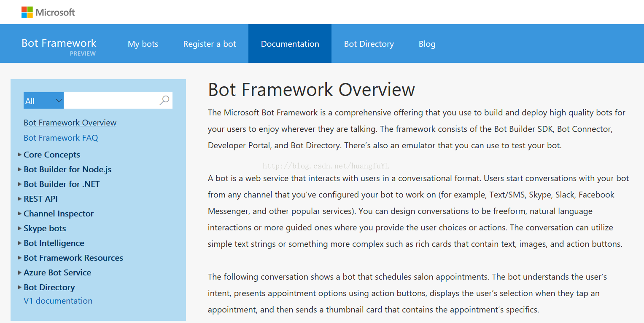This screenshot has width=644, height=323.
Task: Open the Bot Framework home link
Action: pos(59,43)
